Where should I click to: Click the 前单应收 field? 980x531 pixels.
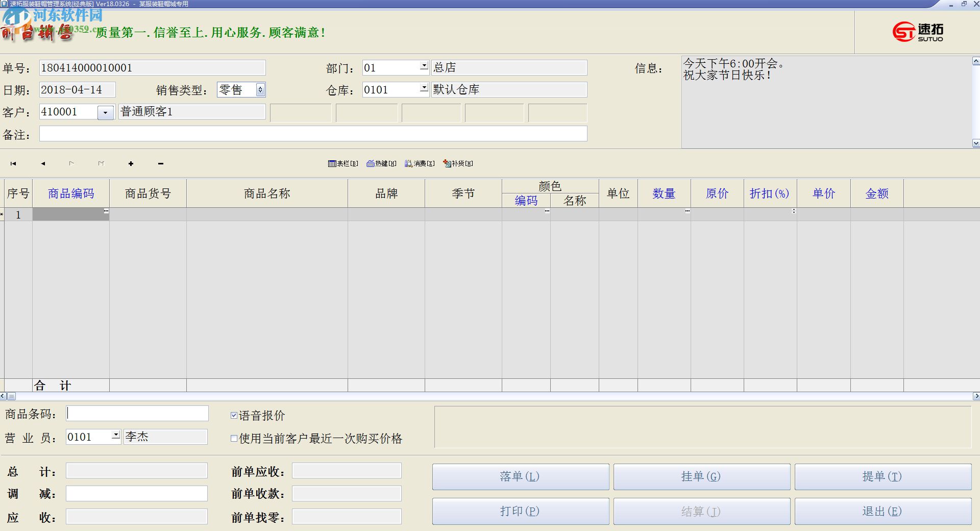[347, 471]
